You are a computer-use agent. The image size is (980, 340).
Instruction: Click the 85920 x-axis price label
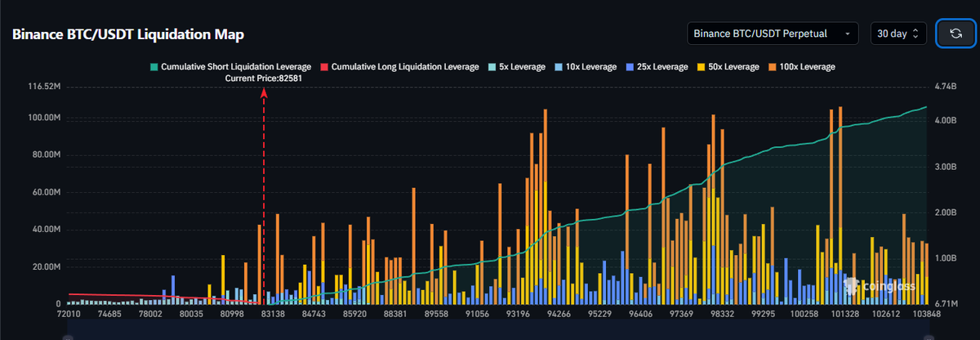coord(354,314)
